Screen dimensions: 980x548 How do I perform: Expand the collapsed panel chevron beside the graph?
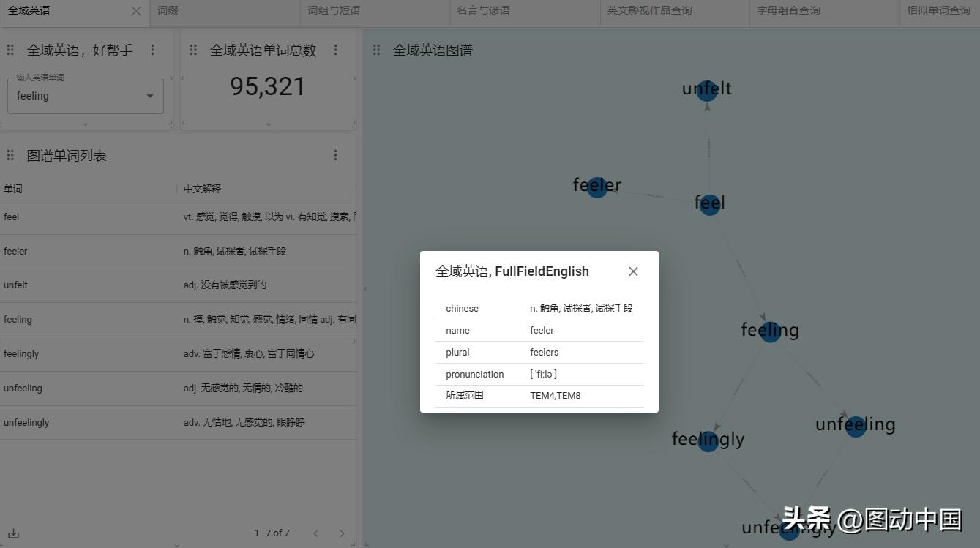(x=364, y=288)
